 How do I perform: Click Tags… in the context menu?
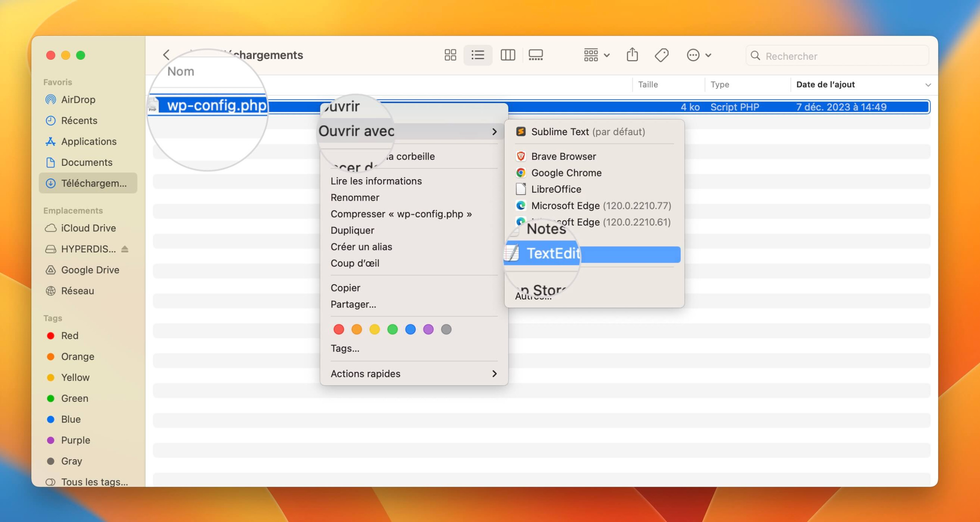coord(345,349)
